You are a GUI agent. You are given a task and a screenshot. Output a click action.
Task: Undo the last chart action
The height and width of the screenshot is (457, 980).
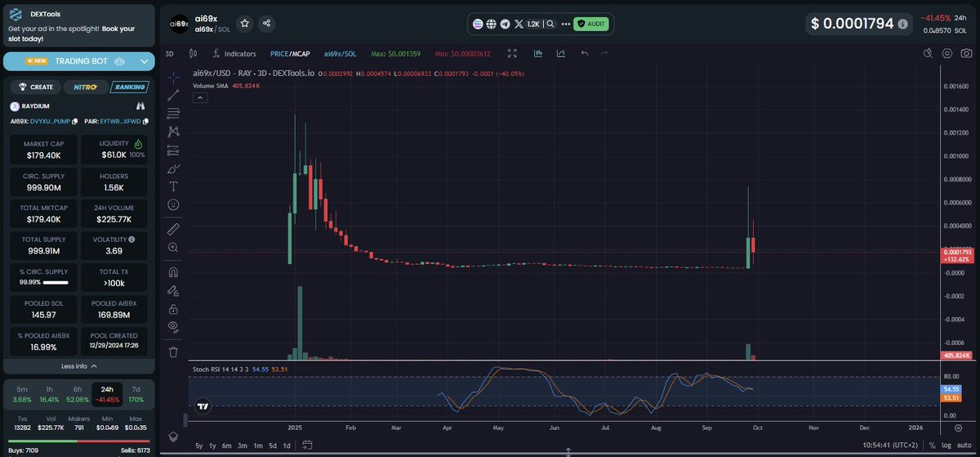click(x=584, y=53)
